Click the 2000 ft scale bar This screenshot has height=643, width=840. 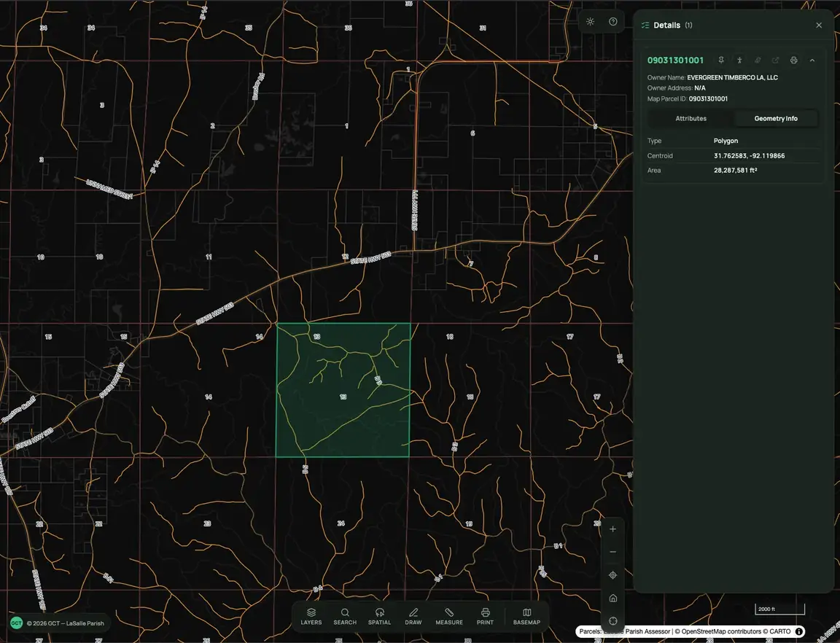[779, 609]
